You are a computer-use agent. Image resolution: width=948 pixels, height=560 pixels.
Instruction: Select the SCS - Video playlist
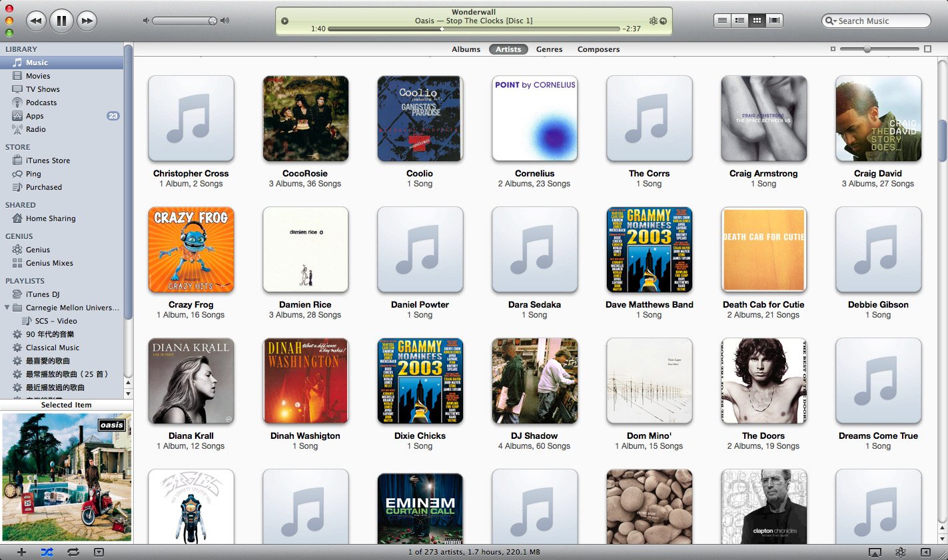coord(61,321)
